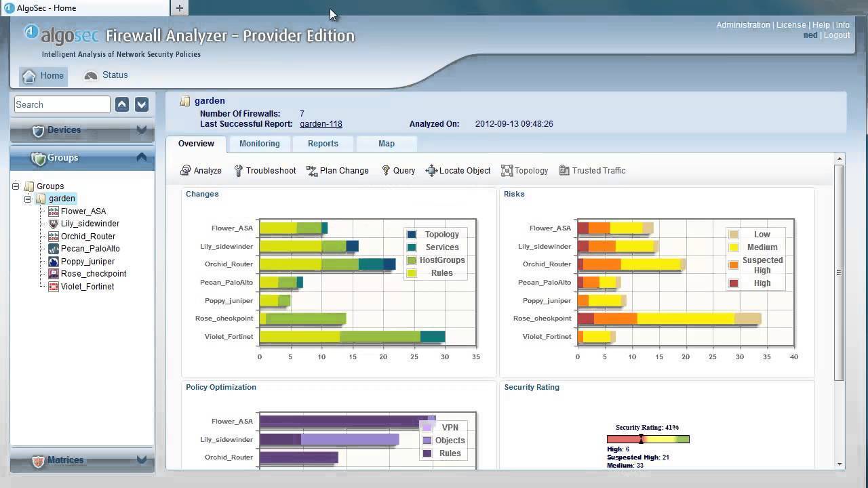Switch to the Monitoring tab
Screen dimensions: 868x488
click(x=259, y=144)
